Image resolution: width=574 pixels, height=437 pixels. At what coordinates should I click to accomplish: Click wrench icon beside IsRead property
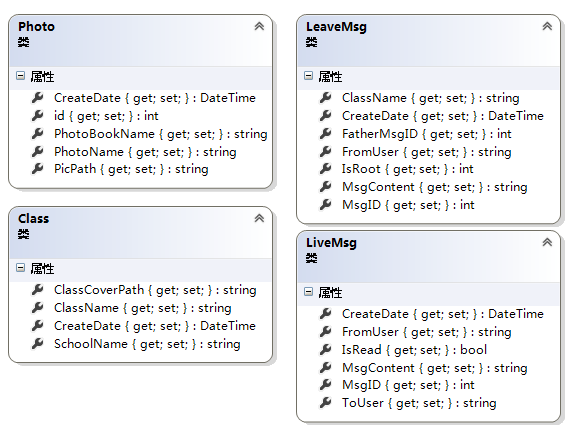pos(326,350)
